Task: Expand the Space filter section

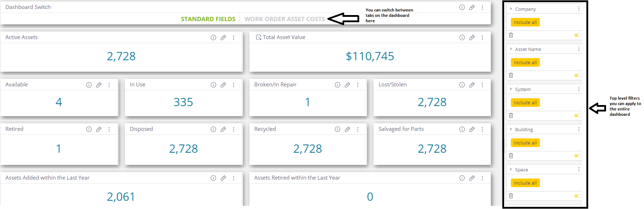Action: pos(511,170)
